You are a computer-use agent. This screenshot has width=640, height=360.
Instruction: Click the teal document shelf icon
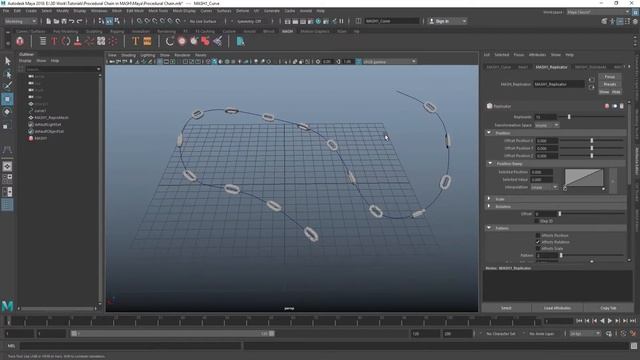coord(240,41)
